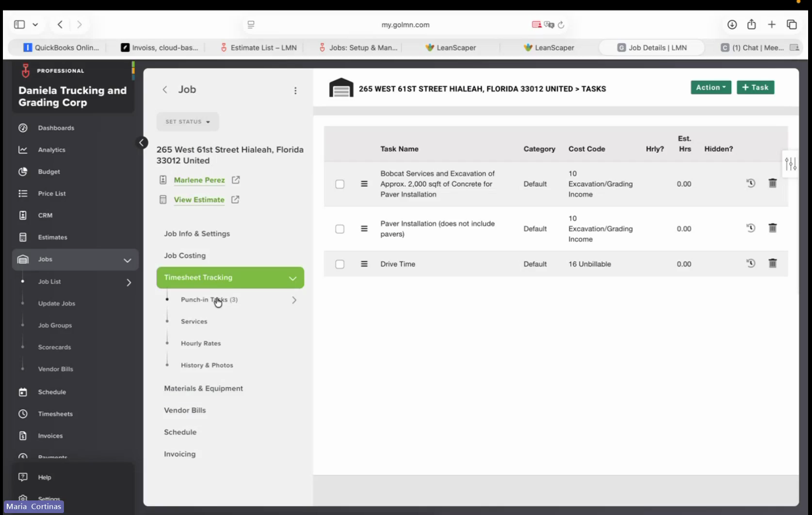View history for Bobcat Services task
This screenshot has width=812, height=515.
coord(750,183)
